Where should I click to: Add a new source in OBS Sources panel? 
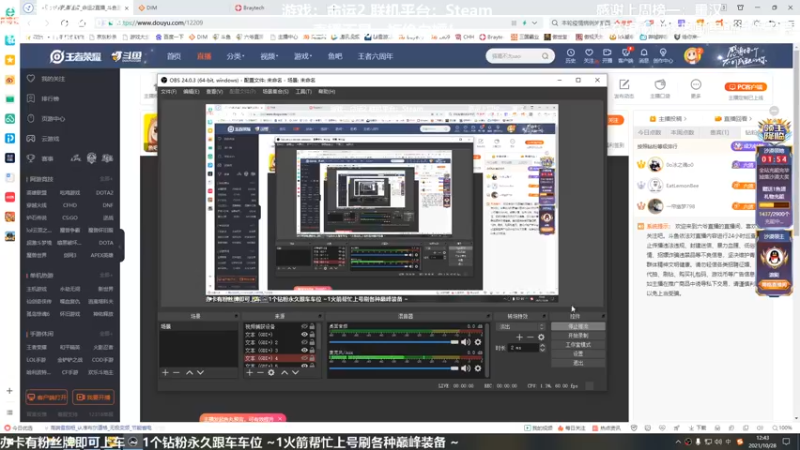[x=249, y=373]
